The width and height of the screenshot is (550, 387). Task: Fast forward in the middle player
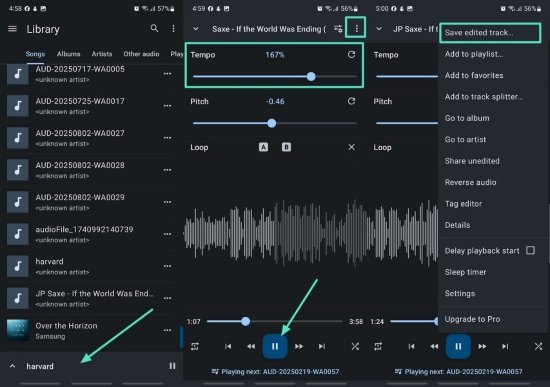click(299, 347)
